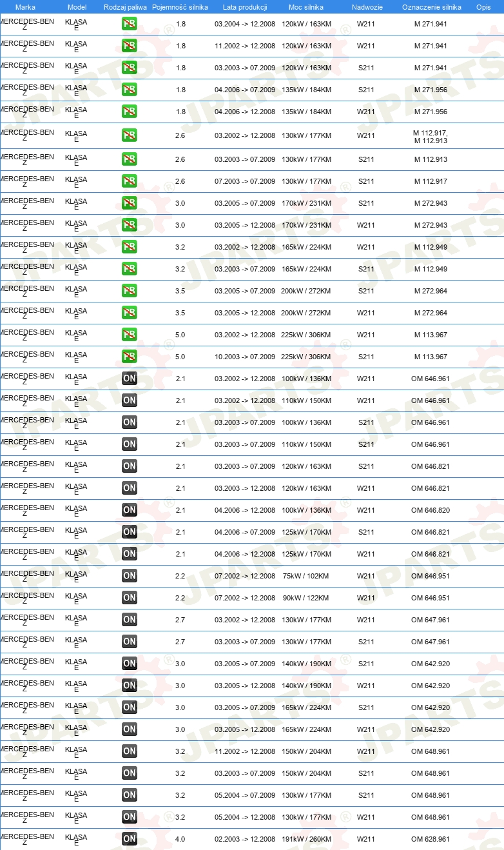Click the KLASA E model cell in the OM 646.820 row
The image size is (504, 850).
pyautogui.click(x=76, y=511)
